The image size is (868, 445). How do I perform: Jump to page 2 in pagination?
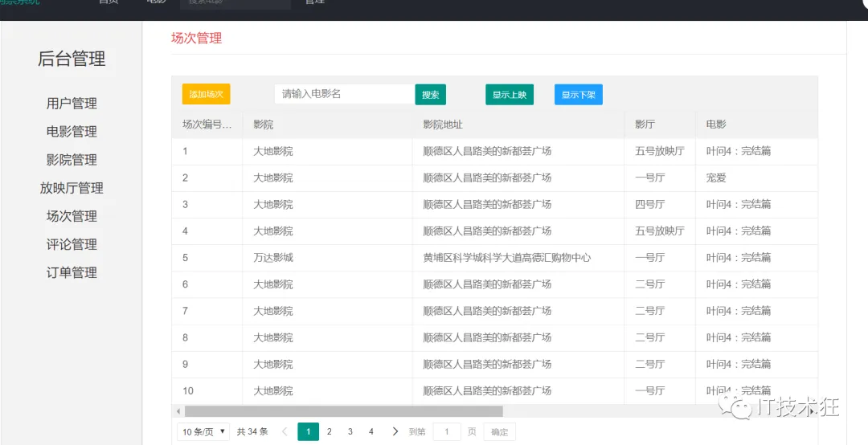330,431
